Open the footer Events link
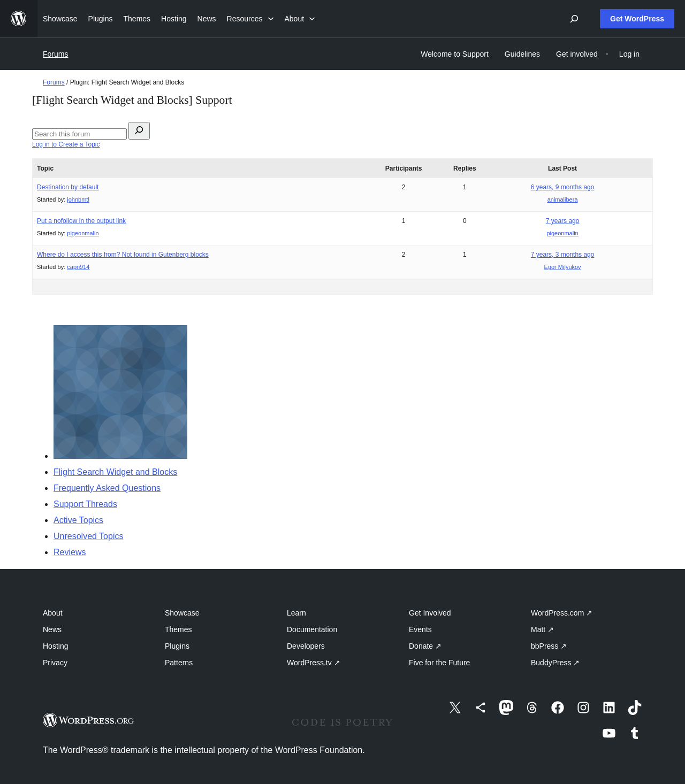 [420, 629]
